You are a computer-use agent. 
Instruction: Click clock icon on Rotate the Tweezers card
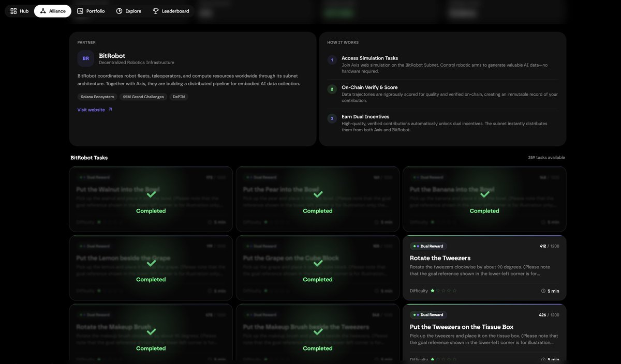click(543, 291)
